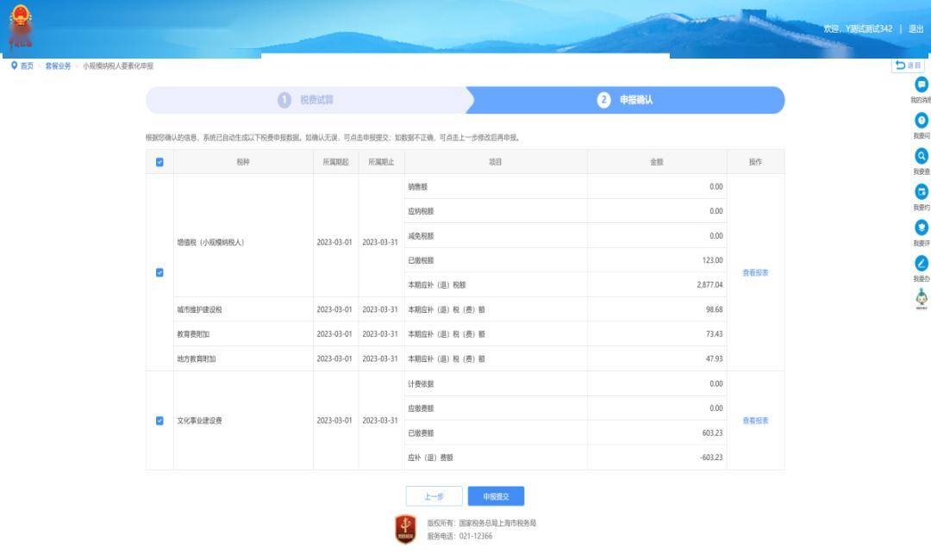The width and height of the screenshot is (931, 560).
Task: Click copyright text 国家税务总局上海市税务局
Action: coord(497,523)
